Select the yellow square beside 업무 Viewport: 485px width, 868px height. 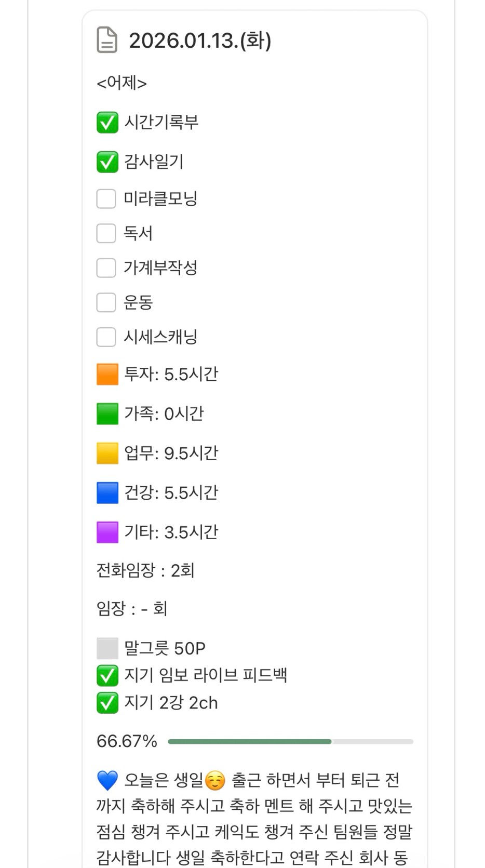(x=107, y=453)
